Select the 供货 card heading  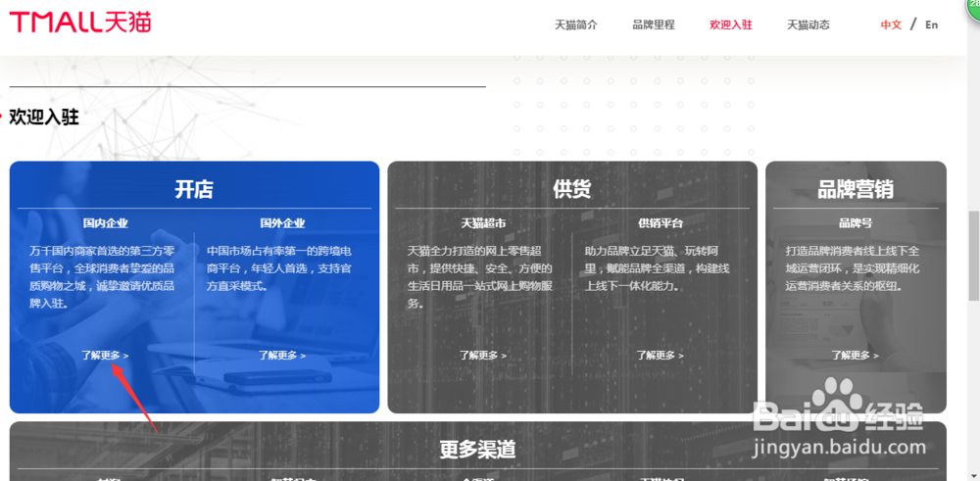coord(572,189)
